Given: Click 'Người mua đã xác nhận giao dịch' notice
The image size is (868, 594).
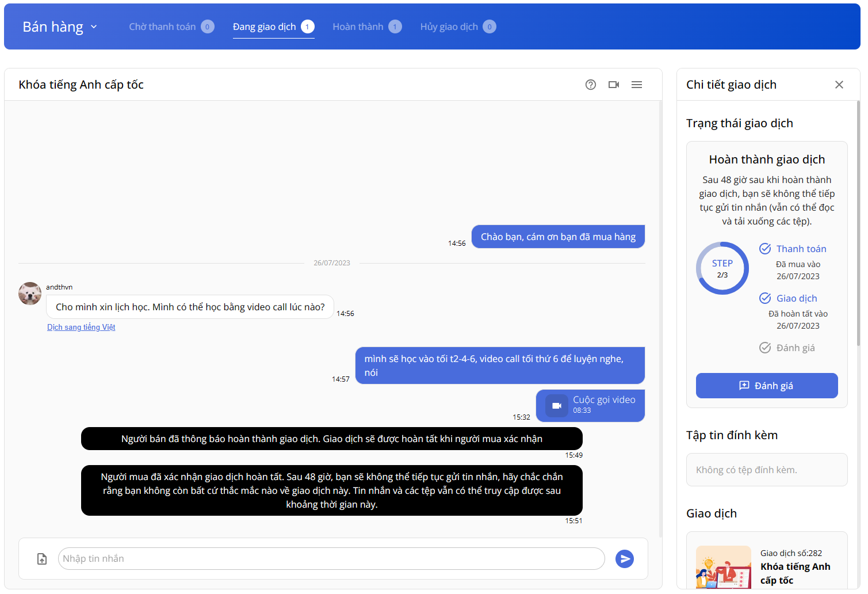Looking at the screenshot, I should point(332,490).
